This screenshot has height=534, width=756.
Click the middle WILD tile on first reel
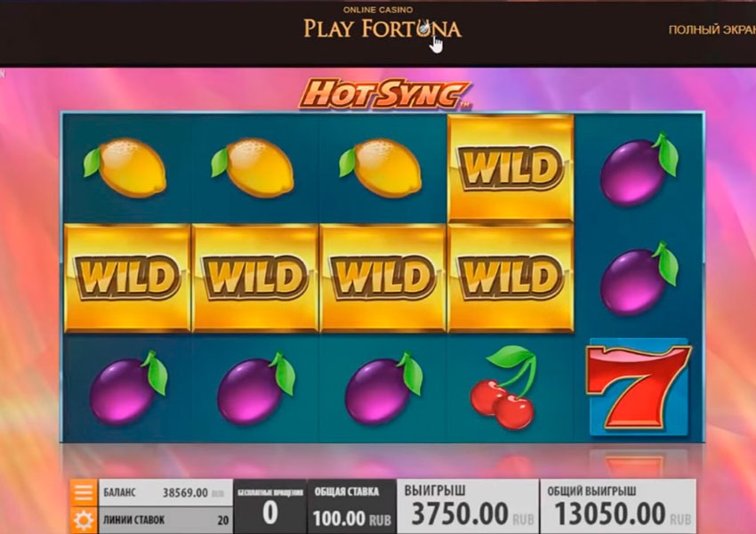(x=127, y=278)
